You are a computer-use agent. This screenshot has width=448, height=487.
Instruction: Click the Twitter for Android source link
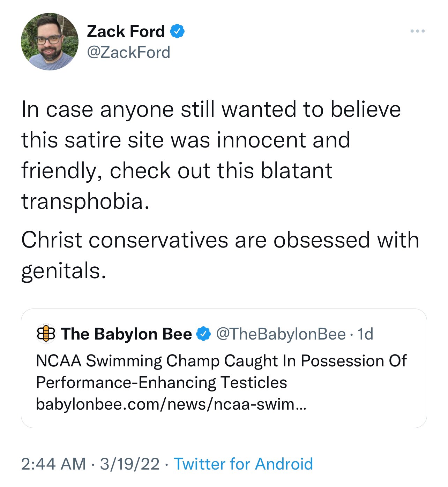click(x=243, y=464)
